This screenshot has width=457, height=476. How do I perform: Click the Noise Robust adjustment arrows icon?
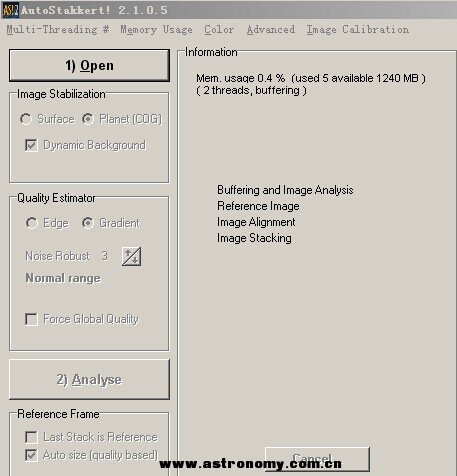coord(131,256)
